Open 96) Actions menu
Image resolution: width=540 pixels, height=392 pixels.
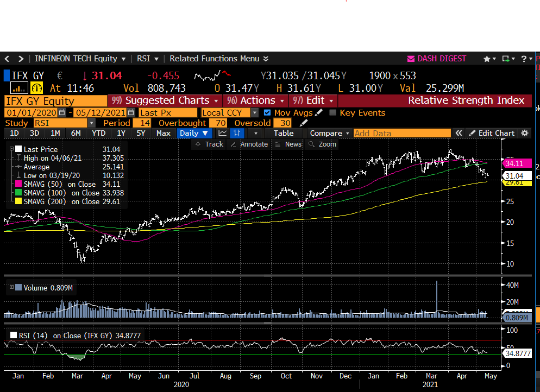(255, 100)
